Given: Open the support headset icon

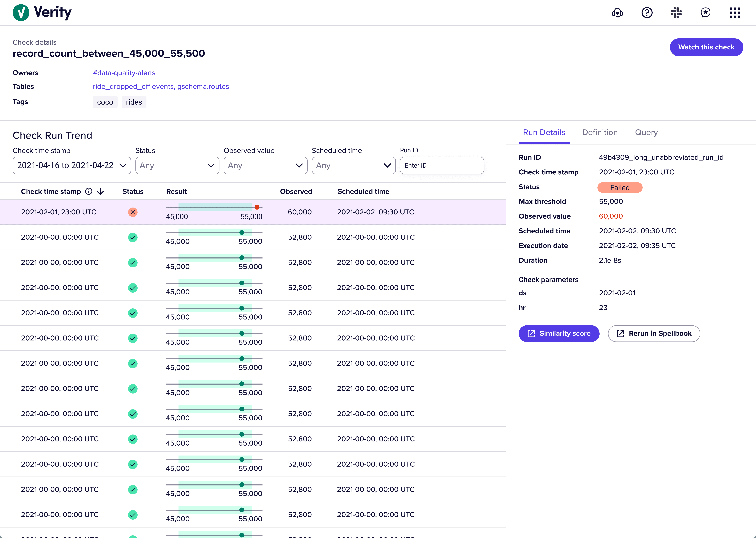Looking at the screenshot, I should pos(617,13).
